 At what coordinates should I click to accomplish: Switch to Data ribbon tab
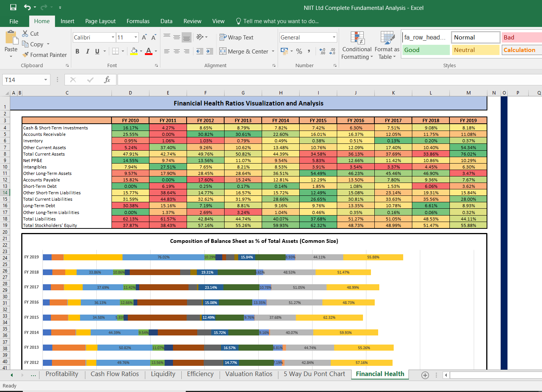167,21
